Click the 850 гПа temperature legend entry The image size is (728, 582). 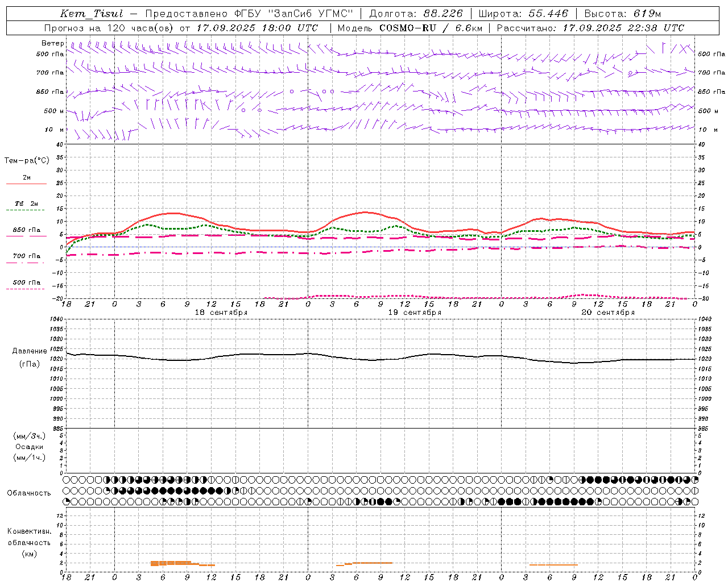tap(27, 230)
